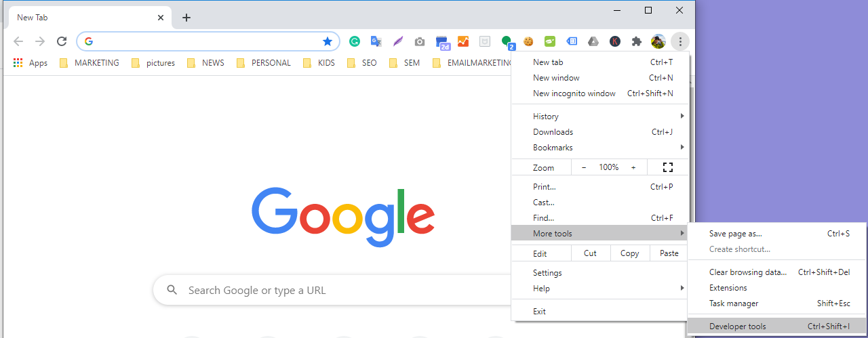This screenshot has width=868, height=338.
Task: Open Task manager from submenu
Action: pos(776,303)
